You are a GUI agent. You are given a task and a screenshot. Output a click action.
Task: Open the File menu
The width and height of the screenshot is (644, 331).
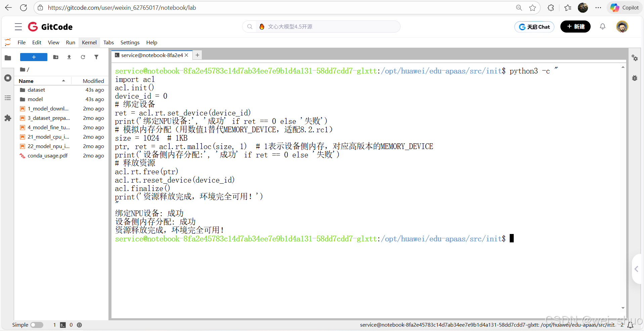21,42
